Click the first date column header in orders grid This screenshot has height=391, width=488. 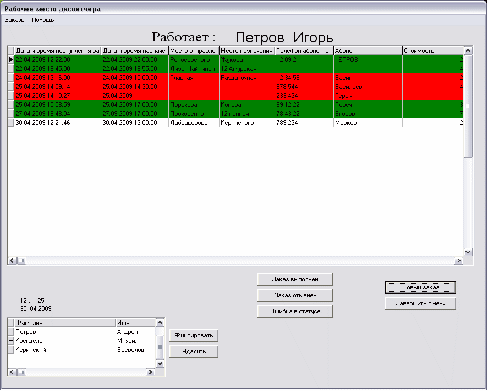pyautogui.click(x=58, y=51)
